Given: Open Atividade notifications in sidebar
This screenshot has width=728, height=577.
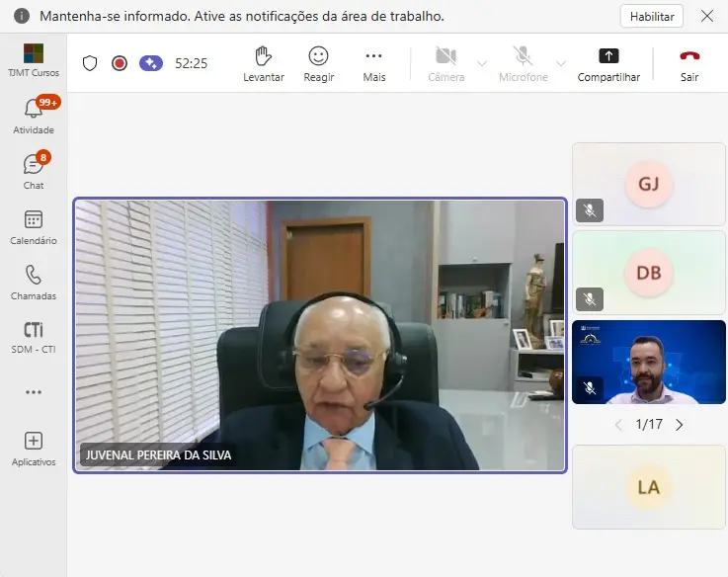Looking at the screenshot, I should (34, 112).
